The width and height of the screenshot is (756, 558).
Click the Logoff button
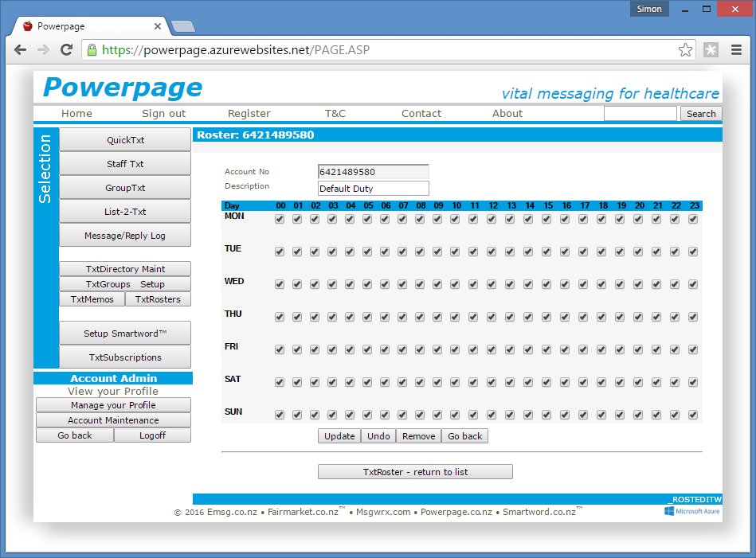point(152,435)
